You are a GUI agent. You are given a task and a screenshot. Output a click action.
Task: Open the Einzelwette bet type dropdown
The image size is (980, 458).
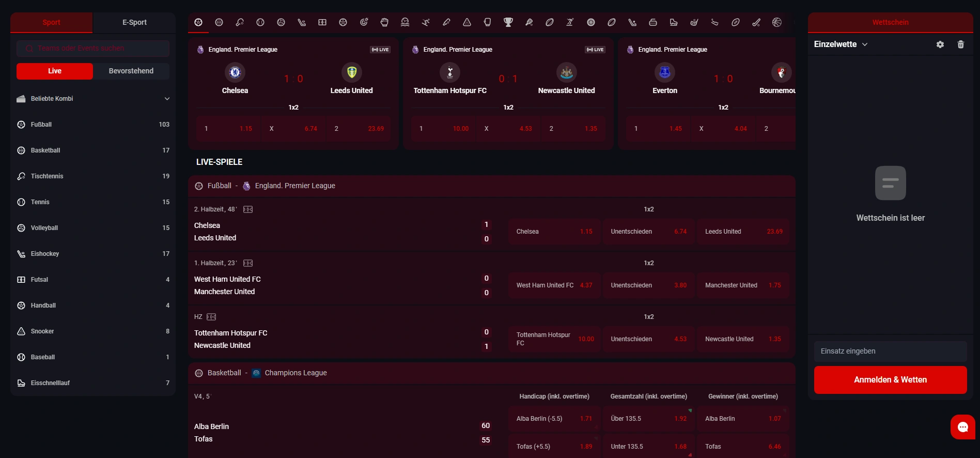click(x=841, y=44)
